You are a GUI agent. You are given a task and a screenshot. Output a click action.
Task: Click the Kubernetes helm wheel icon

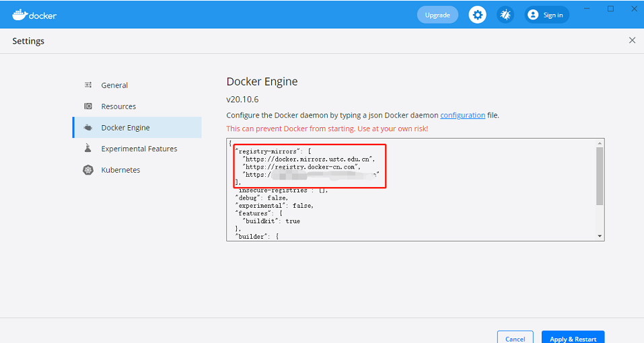tap(88, 170)
